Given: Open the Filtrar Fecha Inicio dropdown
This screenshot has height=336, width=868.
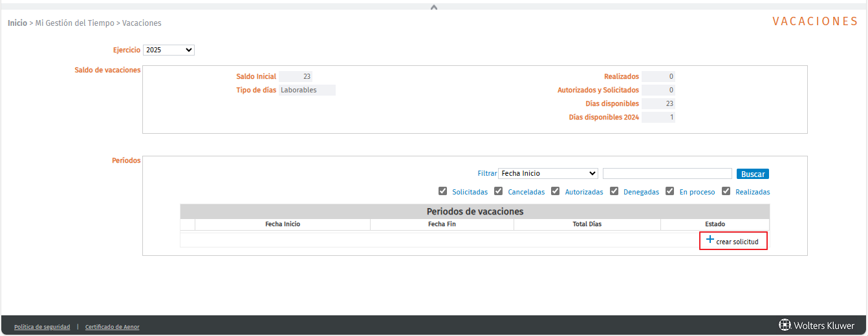Looking at the screenshot, I should pyautogui.click(x=548, y=173).
